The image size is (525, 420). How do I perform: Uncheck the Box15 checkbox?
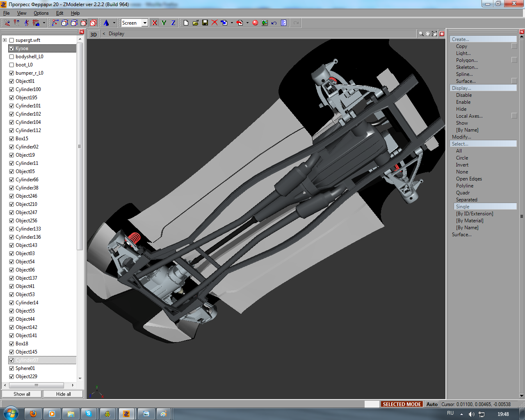[x=11, y=139]
